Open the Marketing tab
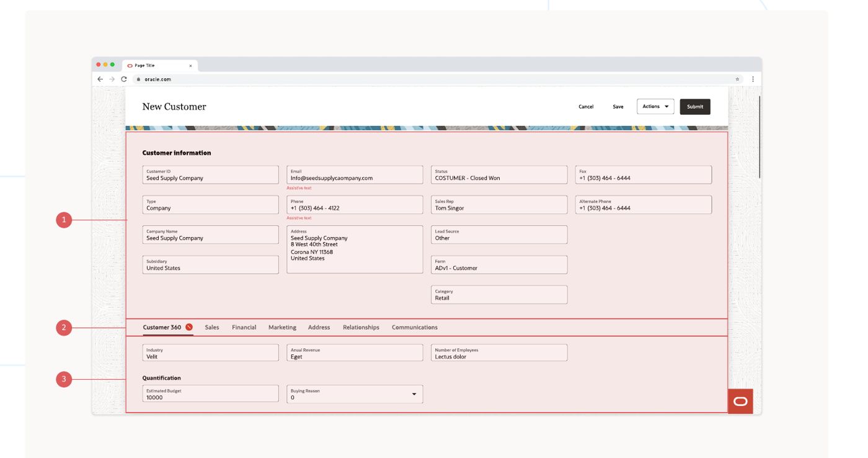 pyautogui.click(x=282, y=327)
